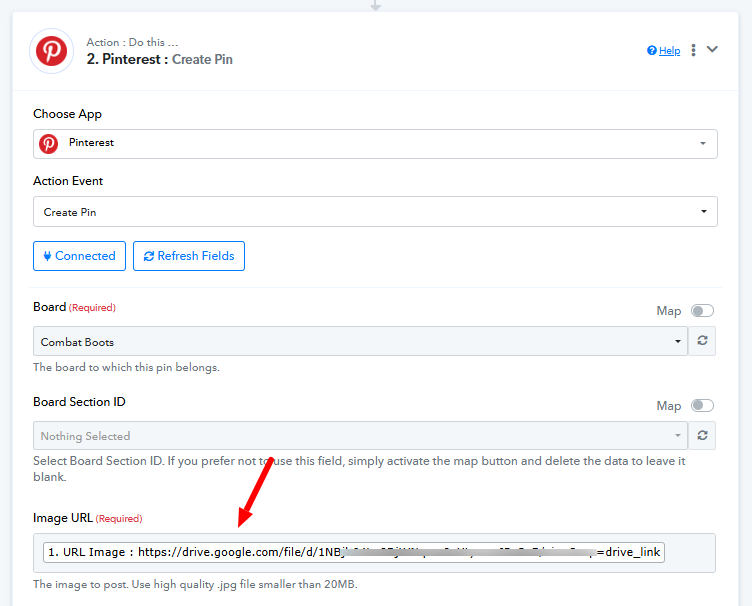Click the 'Image URL' field label

[63, 518]
